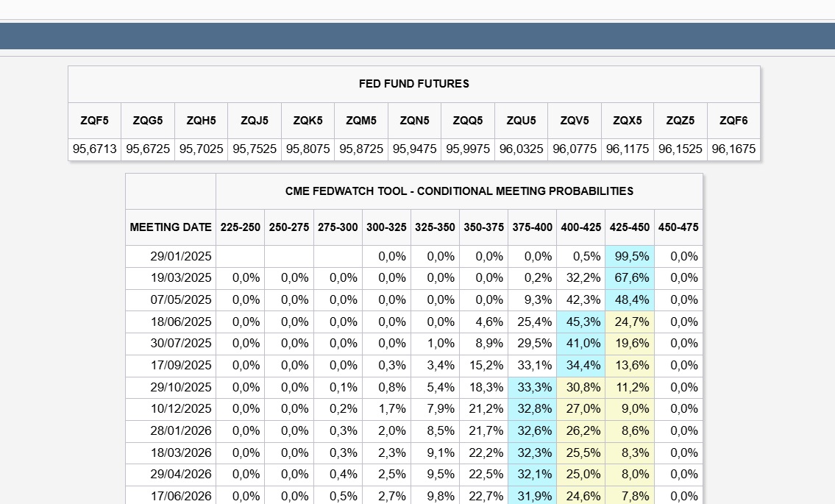This screenshot has width=835, height=504.
Task: Click the 225-250 rate range header
Action: pos(240,227)
